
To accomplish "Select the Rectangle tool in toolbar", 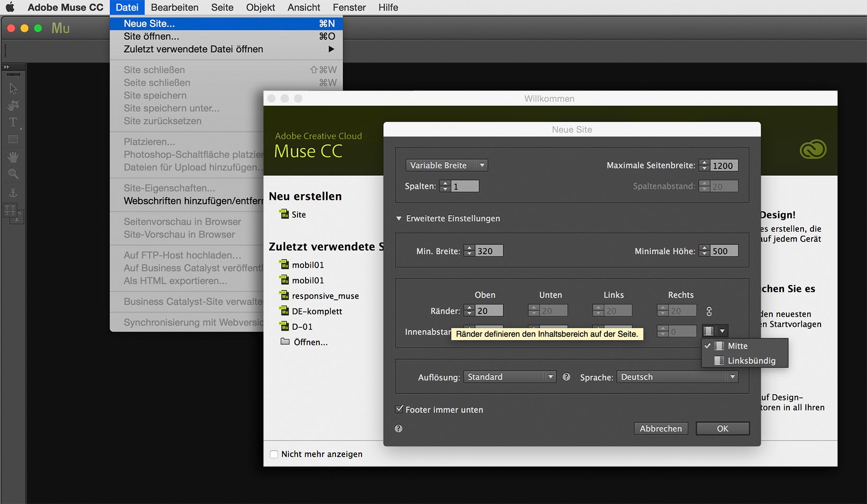I will pyautogui.click(x=13, y=139).
